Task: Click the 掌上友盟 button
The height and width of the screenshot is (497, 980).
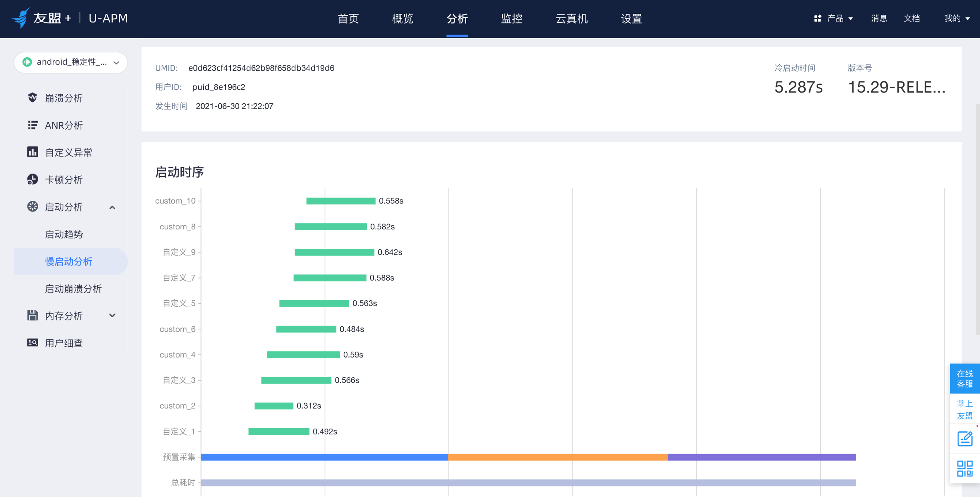Action: (964, 410)
